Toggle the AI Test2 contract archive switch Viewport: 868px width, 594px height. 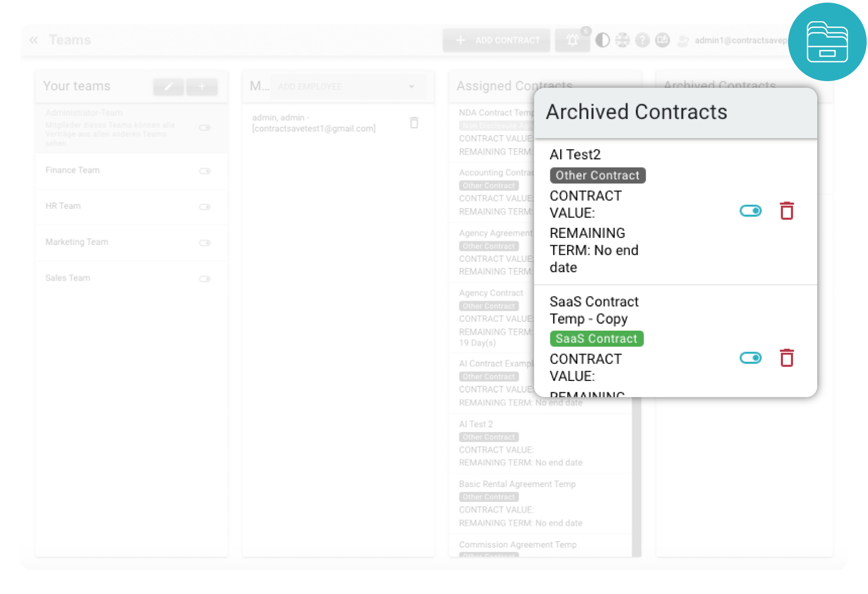[x=749, y=210]
